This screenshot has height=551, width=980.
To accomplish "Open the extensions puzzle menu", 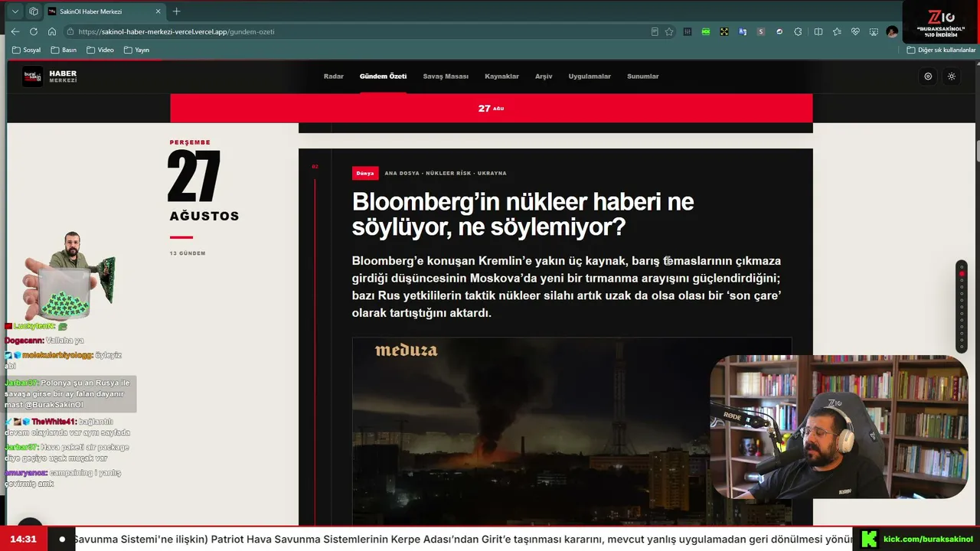I will [798, 31].
